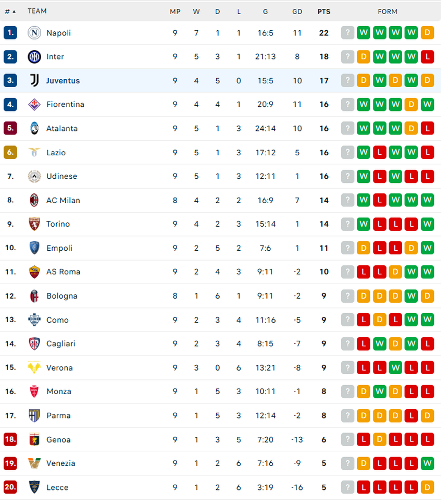Click the MP column header

(175, 11)
